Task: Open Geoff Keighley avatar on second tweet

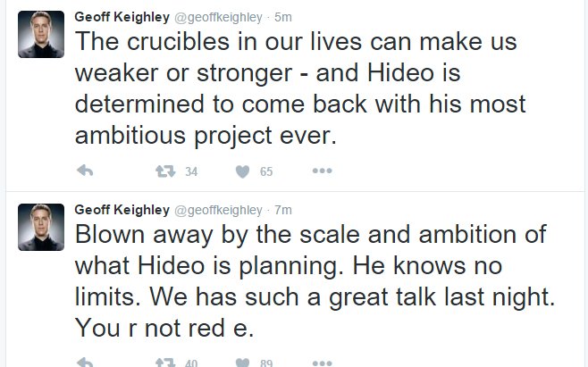Action: (41, 227)
